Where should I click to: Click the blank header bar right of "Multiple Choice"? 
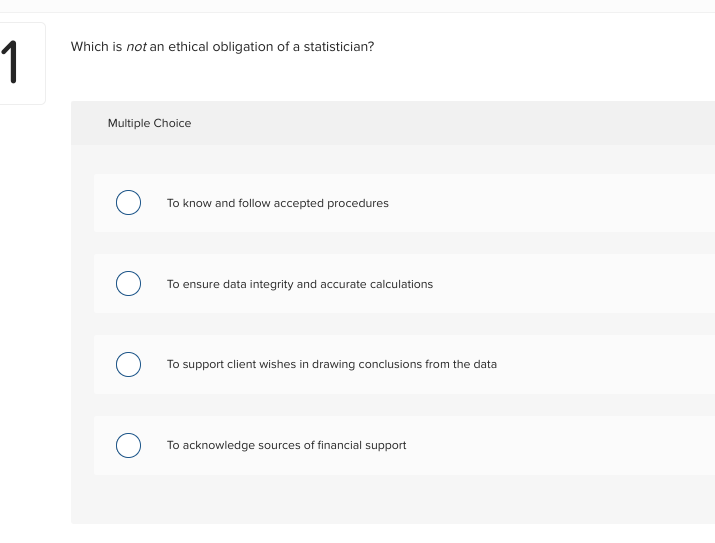pos(450,123)
